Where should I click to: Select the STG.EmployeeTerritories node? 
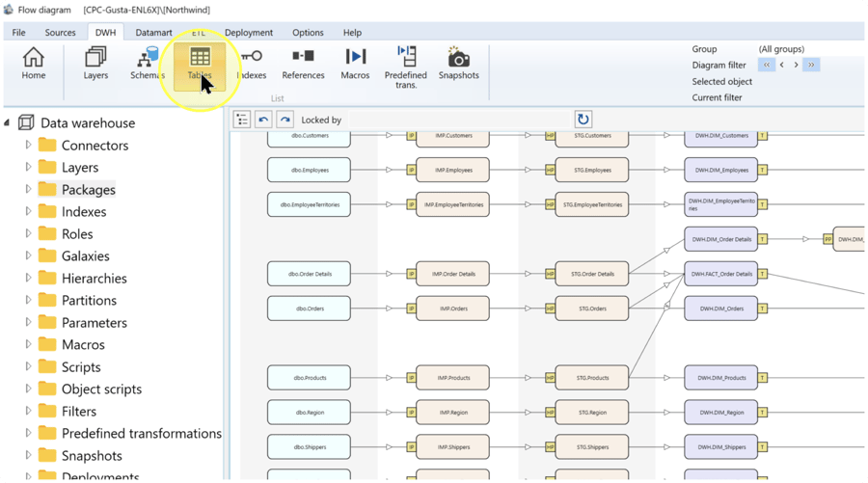point(592,204)
